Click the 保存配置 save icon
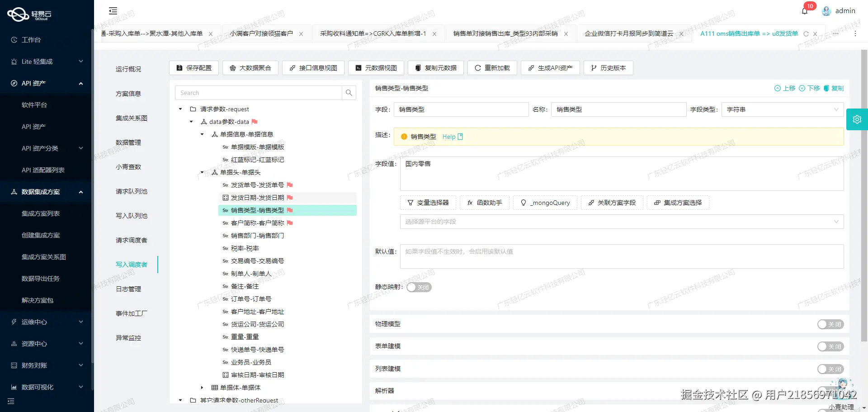The height and width of the screenshot is (412, 868). click(x=179, y=68)
